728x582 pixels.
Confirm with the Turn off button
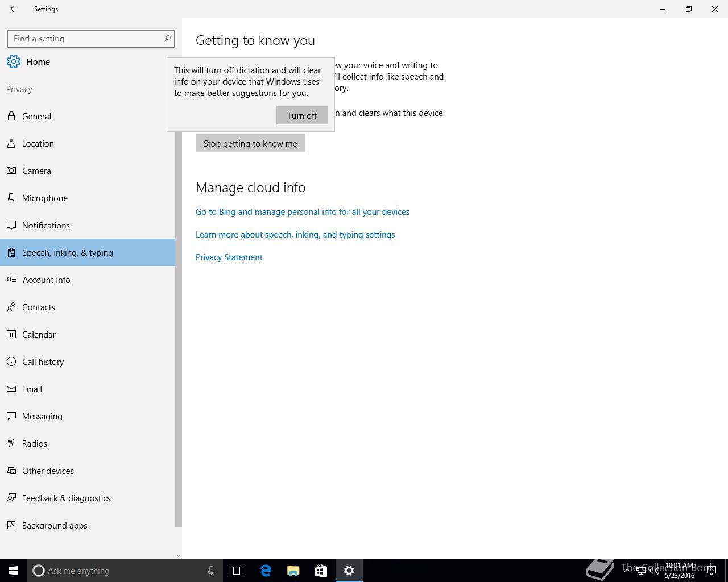302,115
